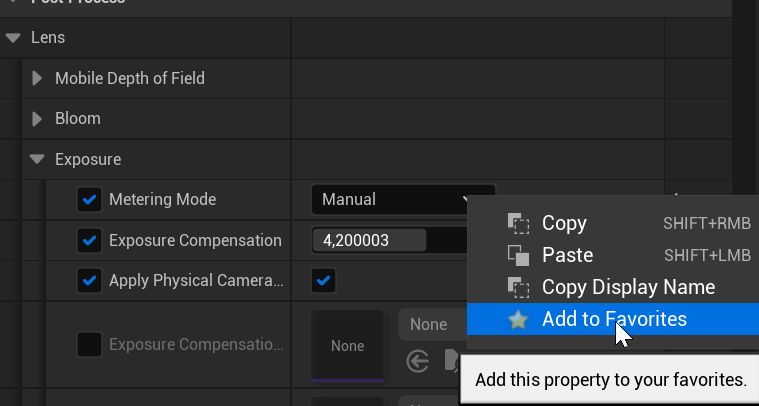Choose Copy Display Name from context menu
759x406 pixels.
pos(628,287)
